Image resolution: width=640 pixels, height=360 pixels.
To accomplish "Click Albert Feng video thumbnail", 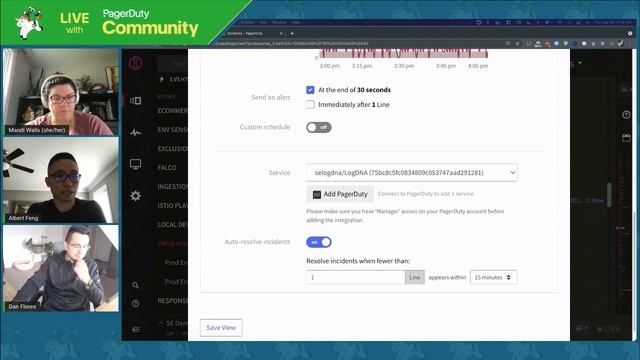I will click(x=61, y=180).
